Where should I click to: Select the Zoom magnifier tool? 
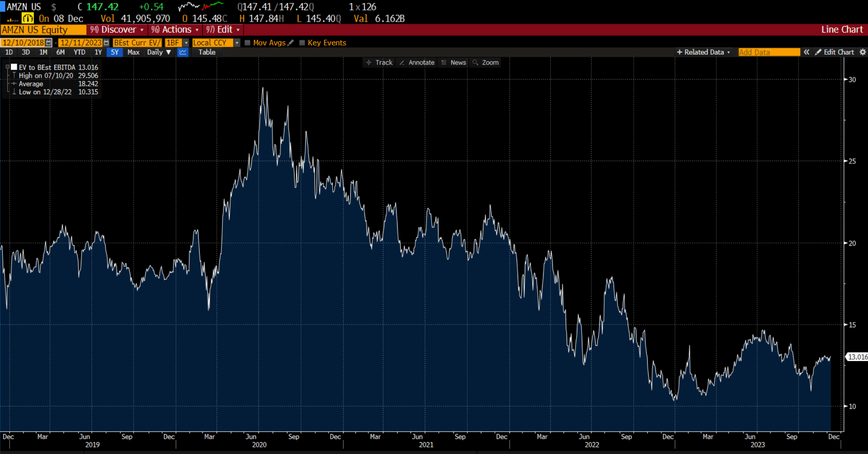(x=486, y=63)
